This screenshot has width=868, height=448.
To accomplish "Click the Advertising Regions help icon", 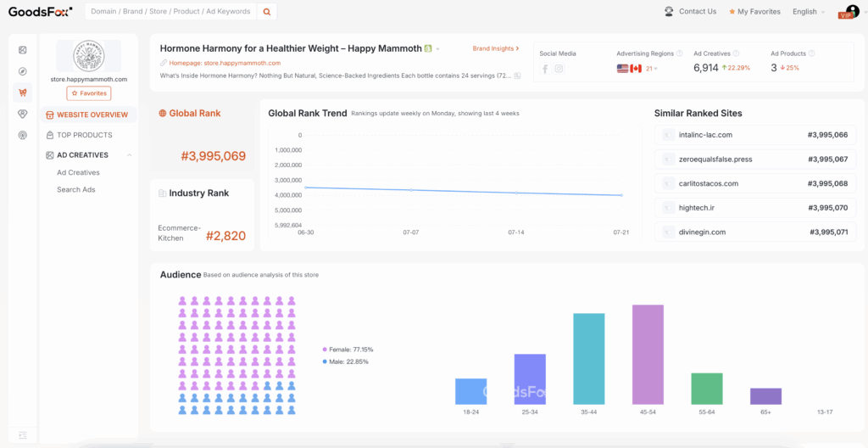I will (x=679, y=53).
